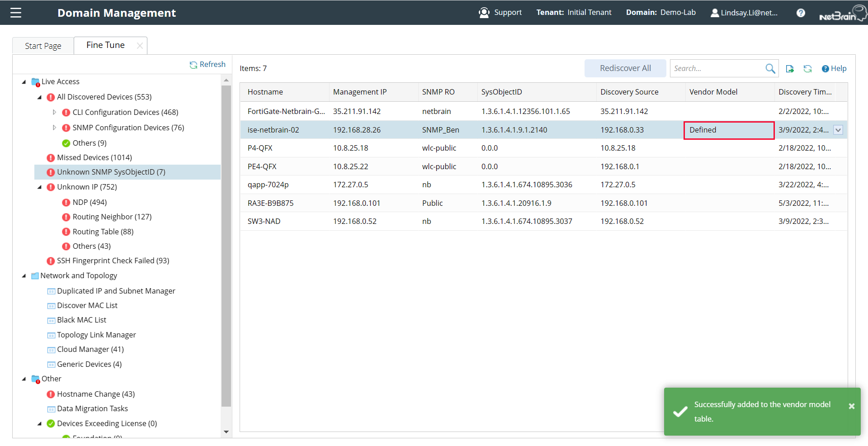This screenshot has width=868, height=446.
Task: Click the green check icon beside Others (9)
Action: point(66,143)
